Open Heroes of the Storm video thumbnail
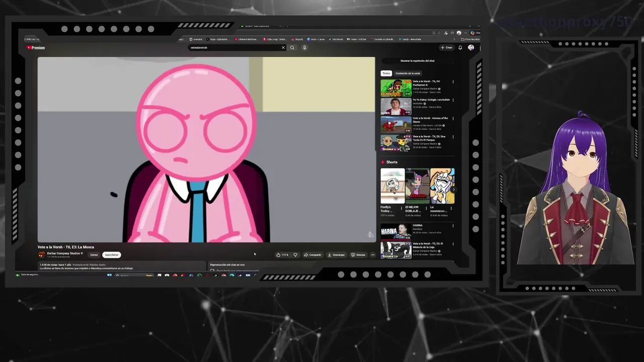Viewport: 644px width, 362px height. click(x=395, y=125)
